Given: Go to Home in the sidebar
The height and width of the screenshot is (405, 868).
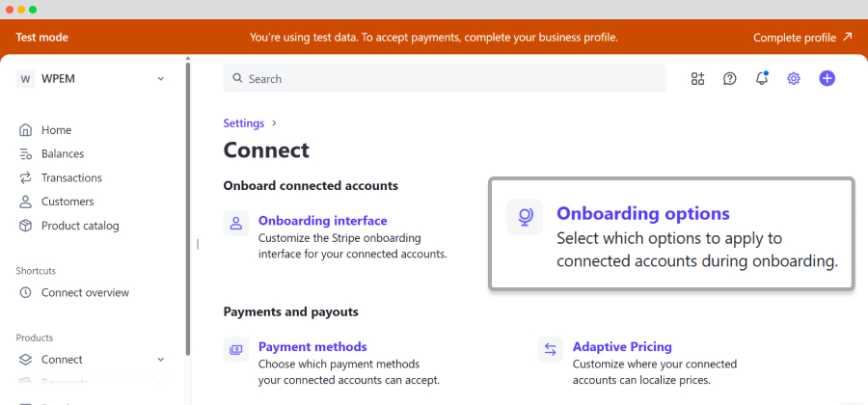Looking at the screenshot, I should click(56, 130).
